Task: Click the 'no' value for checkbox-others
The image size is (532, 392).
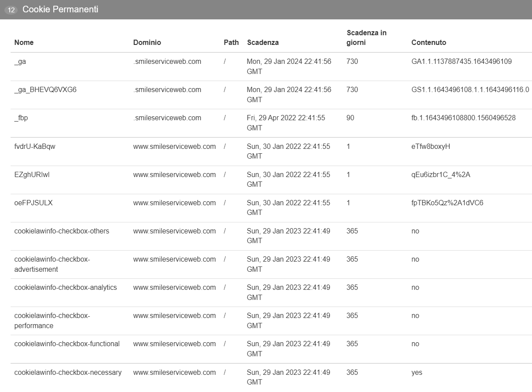Action: click(415, 231)
